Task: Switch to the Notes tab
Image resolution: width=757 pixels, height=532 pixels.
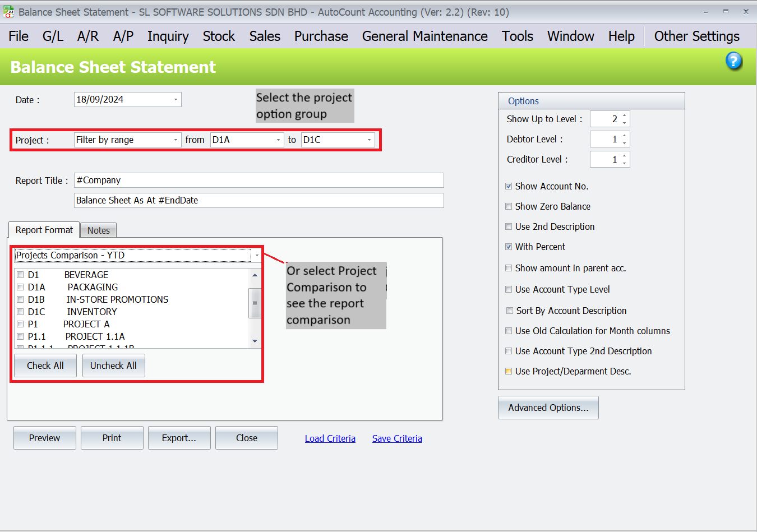Action: [99, 230]
